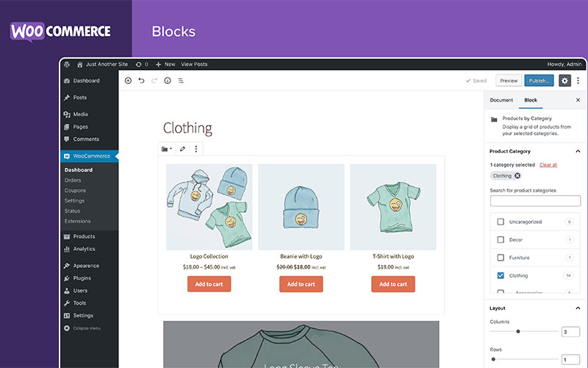
Task: Click the Add block plus icon
Action: click(128, 80)
